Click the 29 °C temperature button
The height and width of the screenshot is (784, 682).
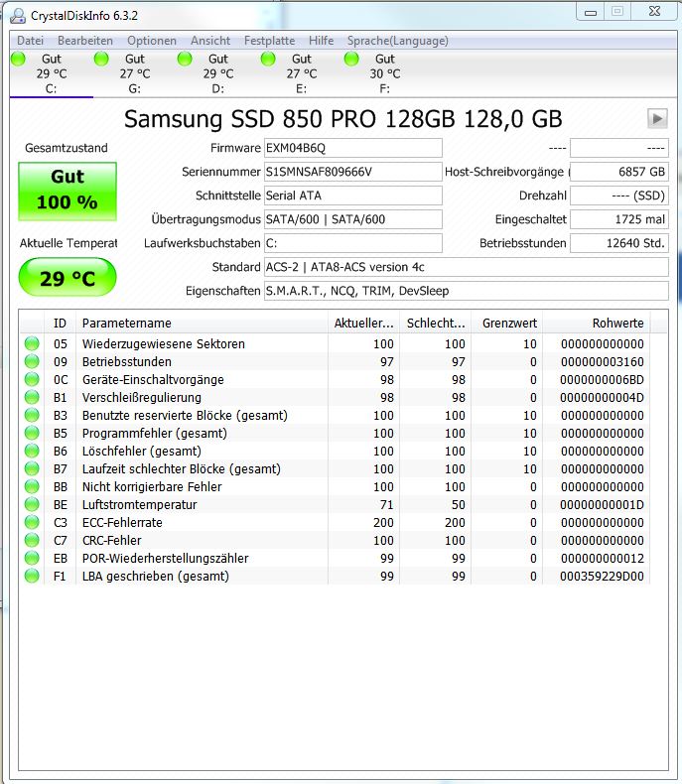point(68,277)
